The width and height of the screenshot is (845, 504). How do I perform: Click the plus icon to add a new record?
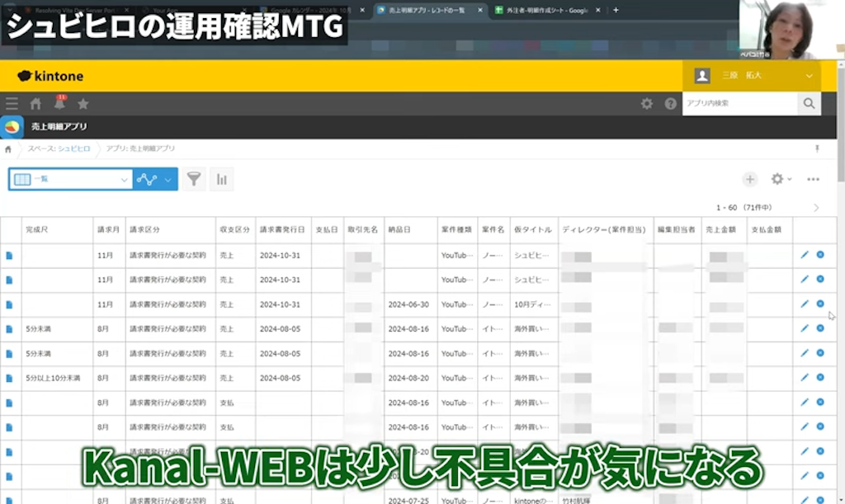pos(750,179)
